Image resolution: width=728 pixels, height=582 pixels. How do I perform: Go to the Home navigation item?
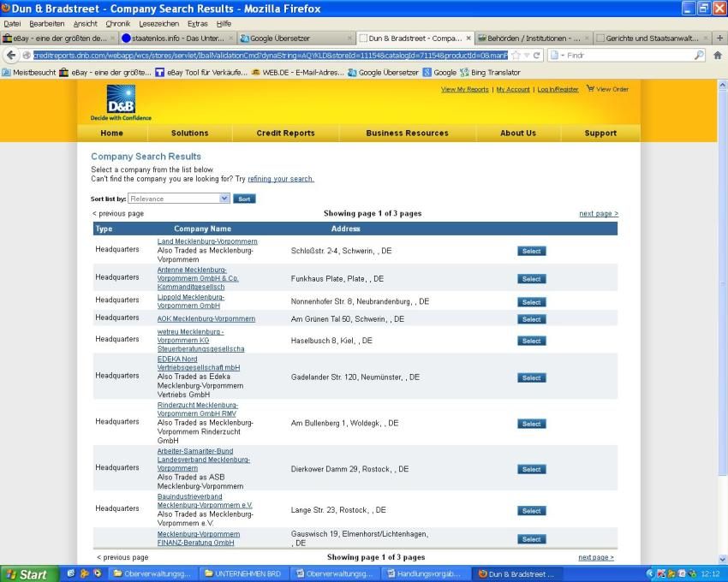[112, 134]
